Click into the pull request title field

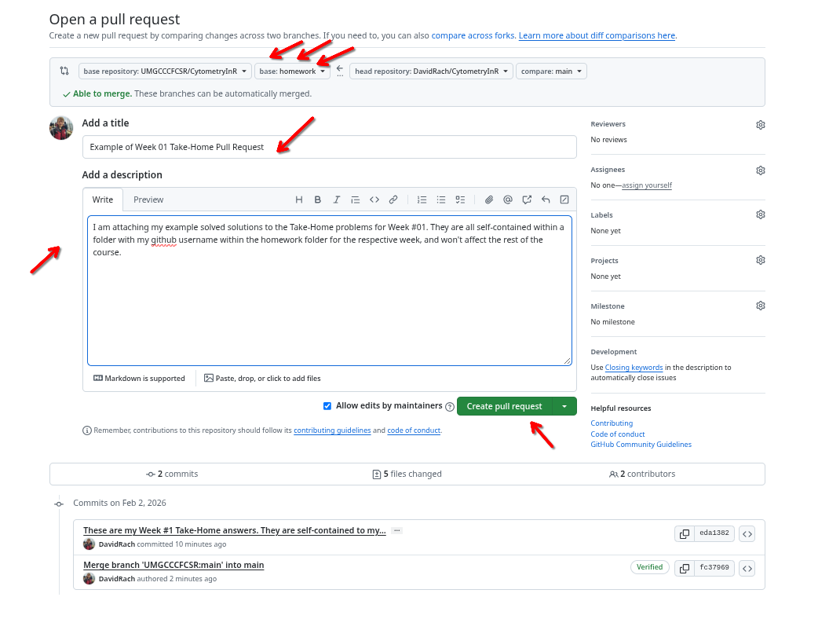(329, 147)
